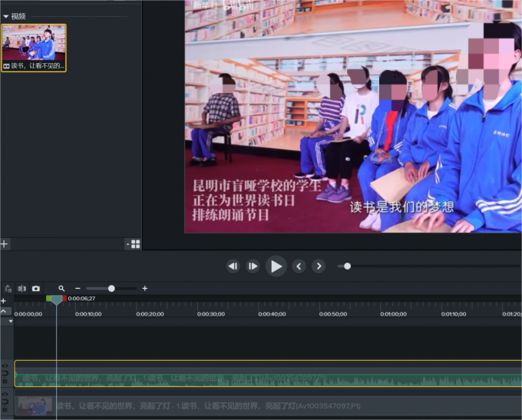Step back one frame
This screenshot has width=522, height=420.
(x=233, y=266)
